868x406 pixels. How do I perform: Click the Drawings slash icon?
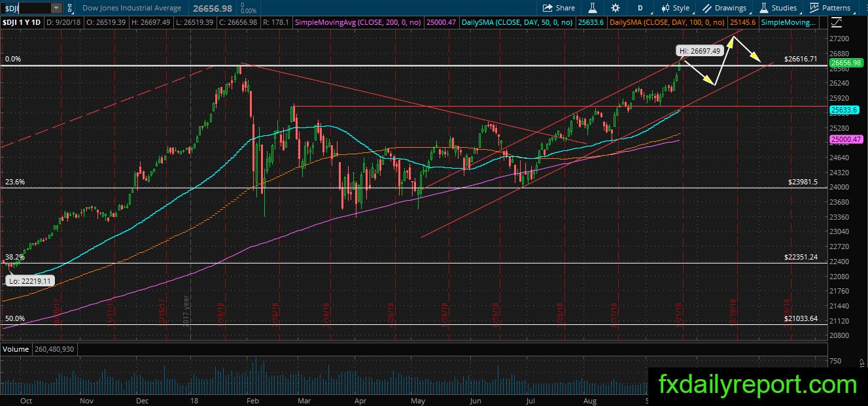[708, 8]
